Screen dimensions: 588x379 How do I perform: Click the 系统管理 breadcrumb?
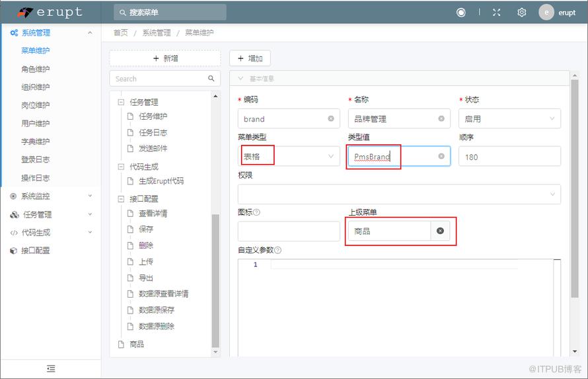157,32
